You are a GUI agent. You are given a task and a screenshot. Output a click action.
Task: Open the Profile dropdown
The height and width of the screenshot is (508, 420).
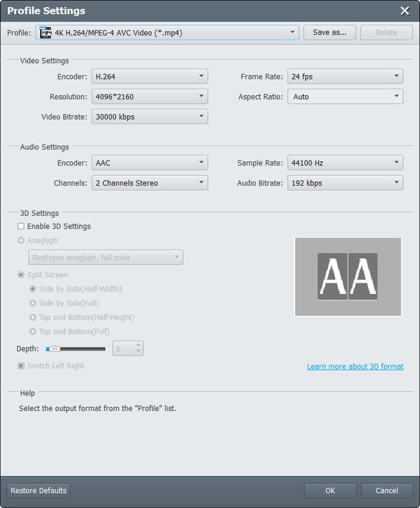[x=293, y=32]
